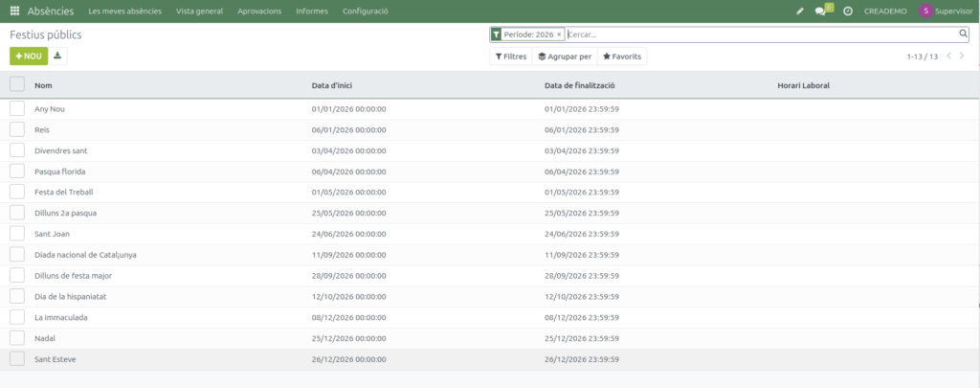980x388 pixels.
Task: Check the Any Nou row checkbox
Action: tap(16, 109)
